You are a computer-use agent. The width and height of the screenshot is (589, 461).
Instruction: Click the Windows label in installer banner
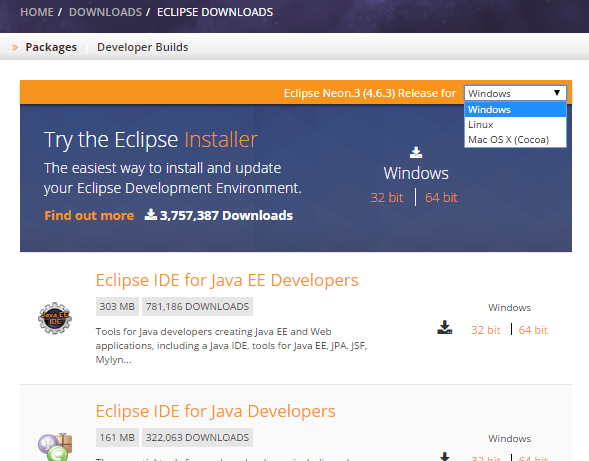[x=416, y=173]
